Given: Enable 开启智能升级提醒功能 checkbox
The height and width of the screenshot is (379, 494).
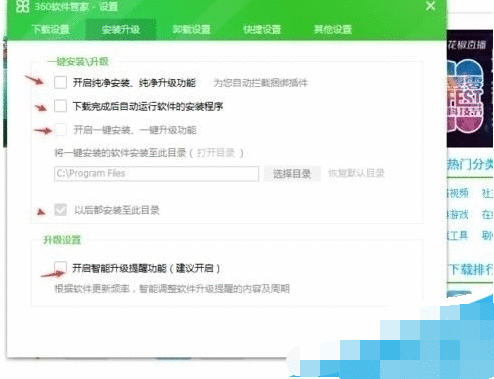Looking at the screenshot, I should pos(60,267).
